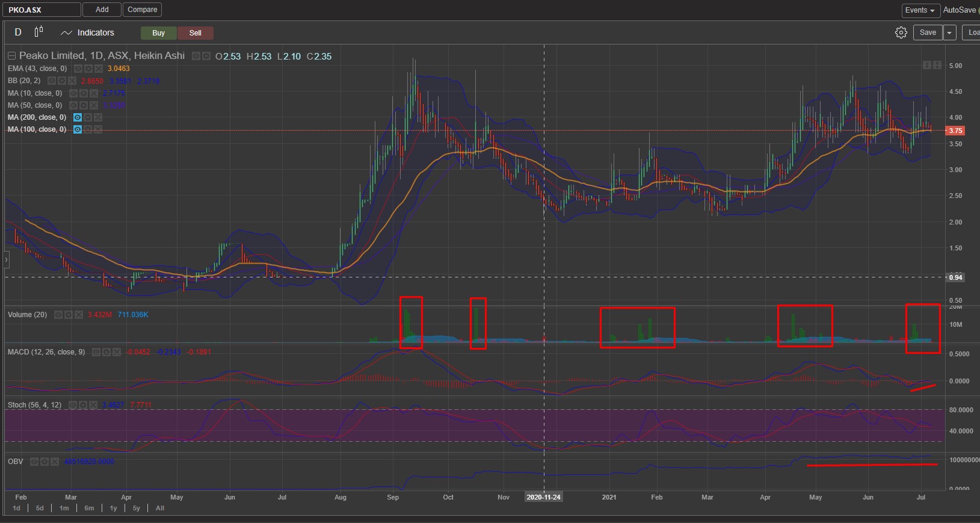The height and width of the screenshot is (523, 980).
Task: Select the All time range
Action: [x=160, y=508]
